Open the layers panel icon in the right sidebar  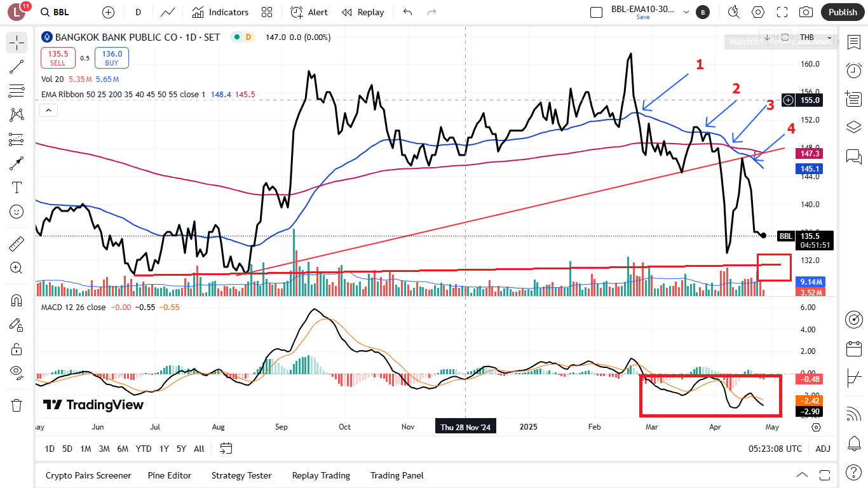pyautogui.click(x=853, y=127)
